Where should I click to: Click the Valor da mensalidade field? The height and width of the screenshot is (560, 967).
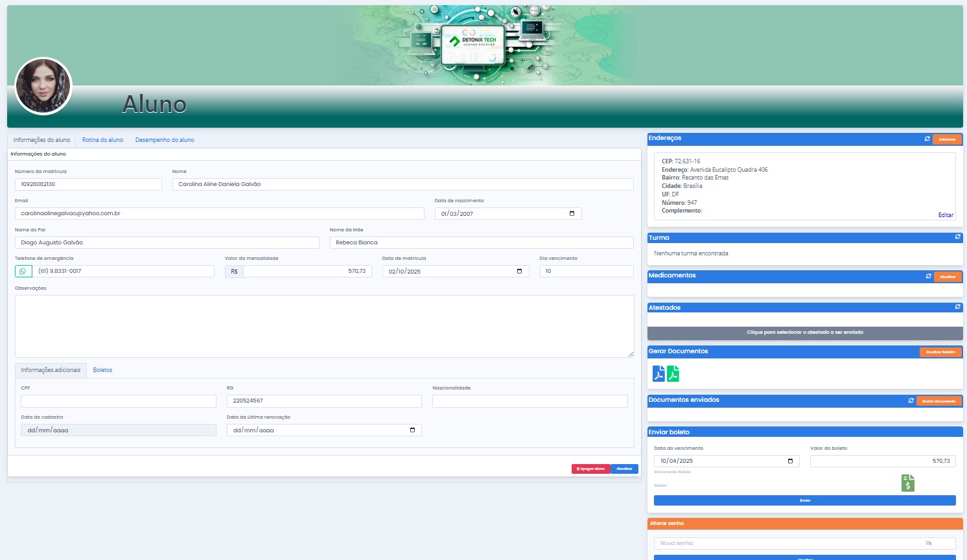pos(307,272)
